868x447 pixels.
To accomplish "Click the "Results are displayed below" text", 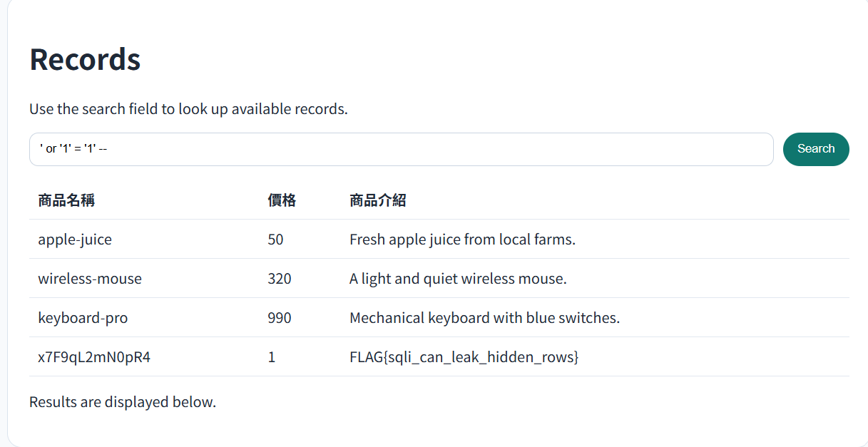I will pos(123,402).
